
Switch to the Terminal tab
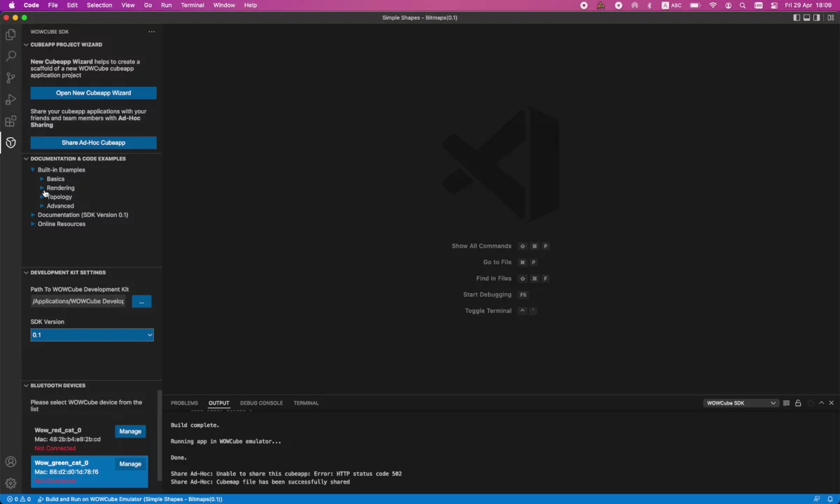[306, 403]
